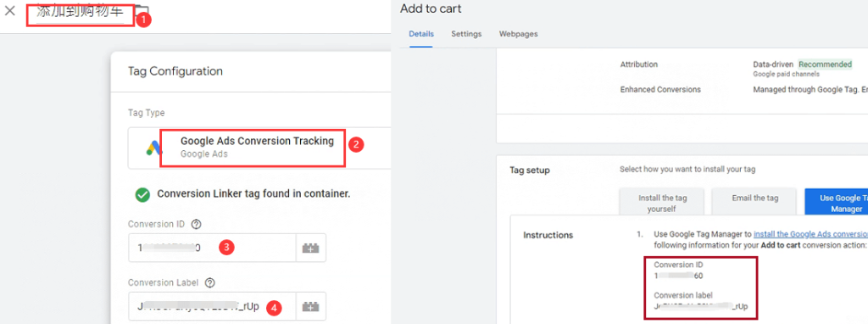The width and height of the screenshot is (868, 324).
Task: Open variable picker beside Conversion Label field
Action: [310, 306]
